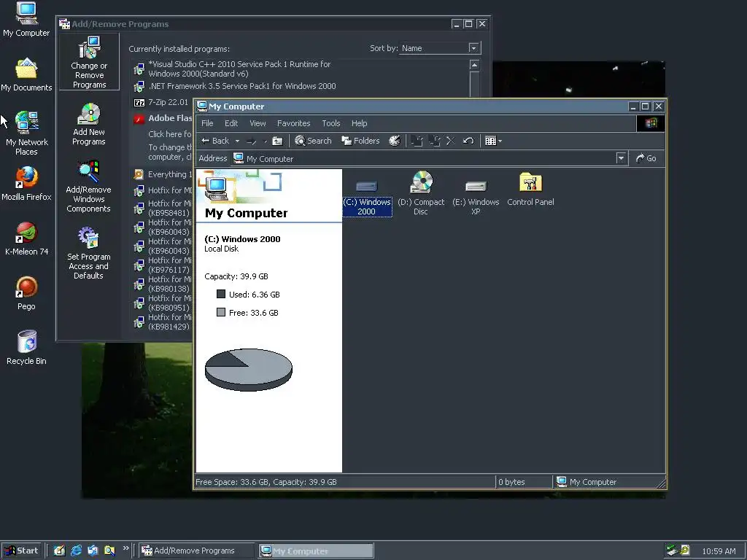
Task: Select the Hotfix (KB980951) entry
Action: (162, 303)
